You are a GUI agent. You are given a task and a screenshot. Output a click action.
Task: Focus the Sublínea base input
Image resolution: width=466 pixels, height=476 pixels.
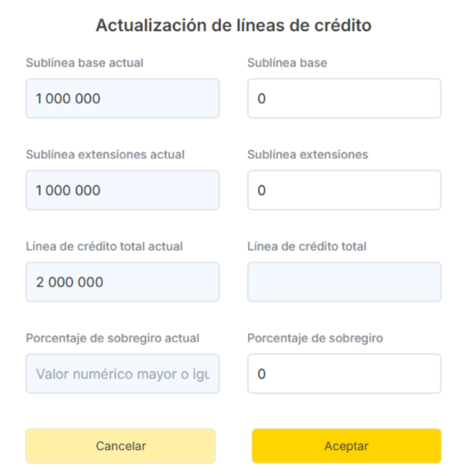click(344, 98)
